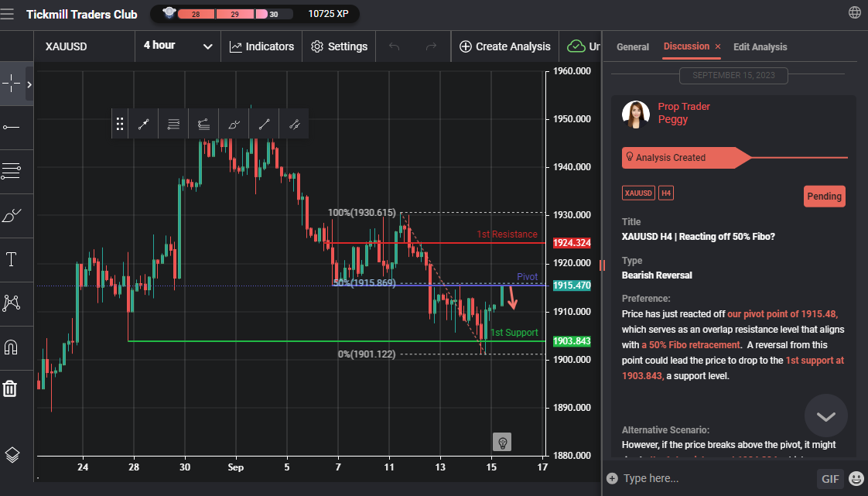Click the Analysis Created banner
The width and height of the screenshot is (868, 496).
[686, 158]
